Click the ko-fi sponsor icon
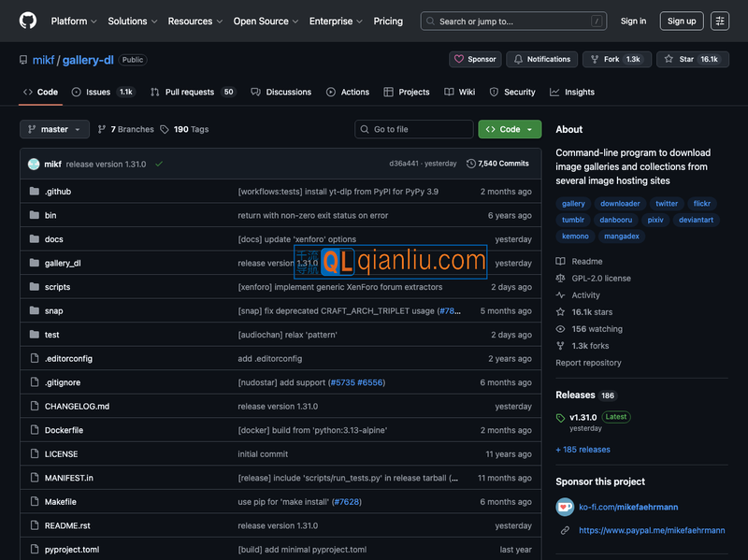Screen dimensions: 748x560 (x=565, y=507)
